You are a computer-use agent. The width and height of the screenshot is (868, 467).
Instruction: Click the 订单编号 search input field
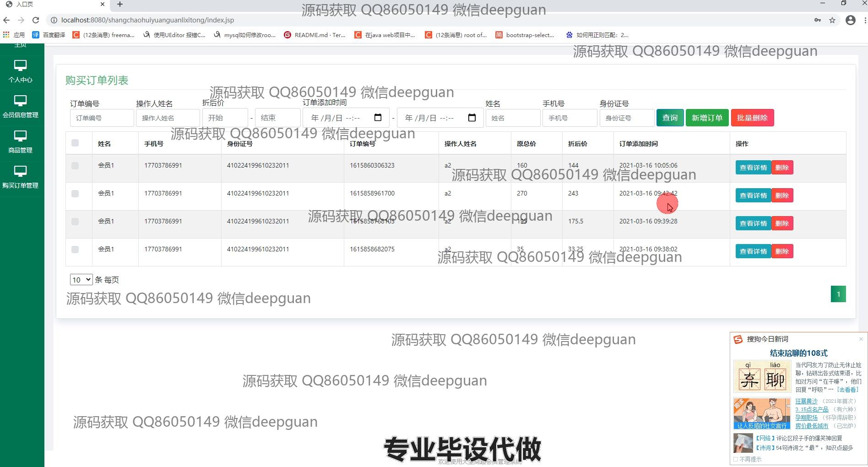click(102, 118)
